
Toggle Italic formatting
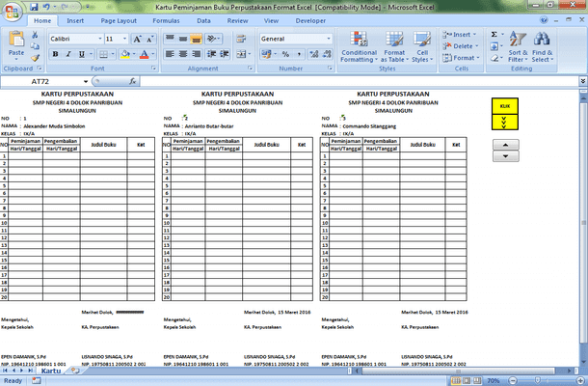point(68,54)
